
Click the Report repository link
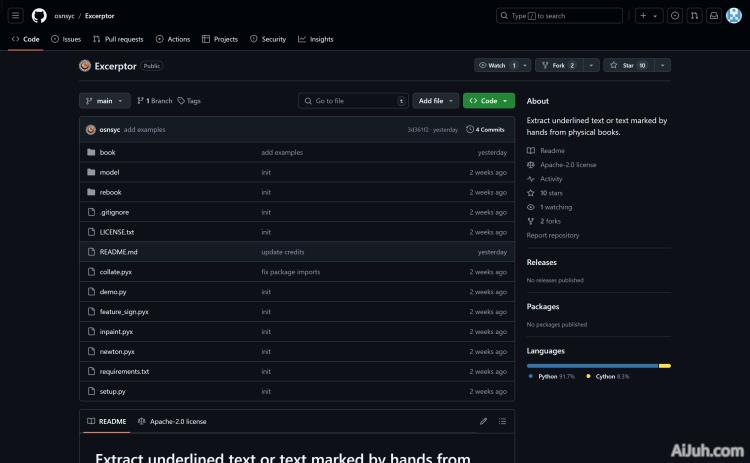point(553,235)
